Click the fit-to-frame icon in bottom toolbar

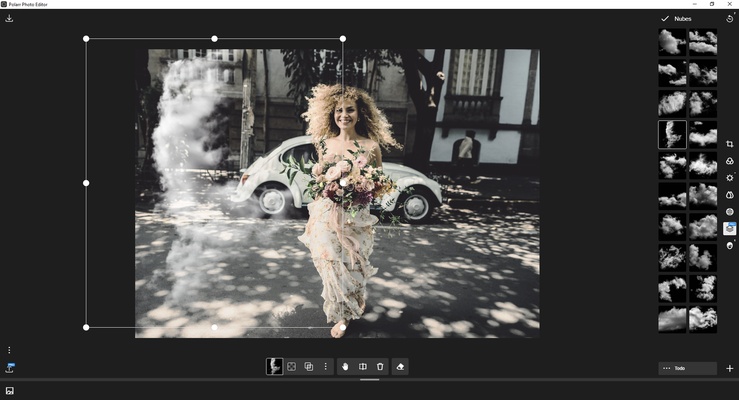pyautogui.click(x=292, y=367)
